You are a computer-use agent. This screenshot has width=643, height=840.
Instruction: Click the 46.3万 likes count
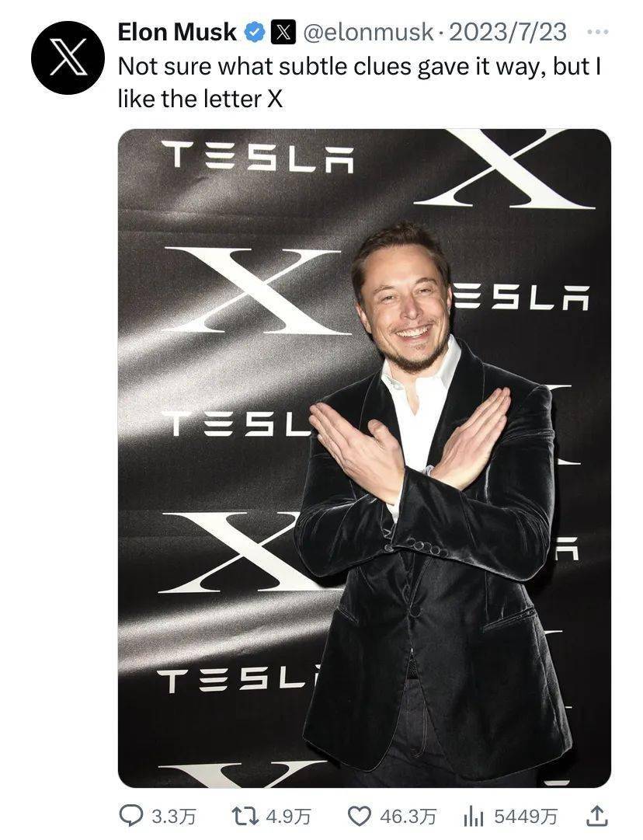coord(408,817)
